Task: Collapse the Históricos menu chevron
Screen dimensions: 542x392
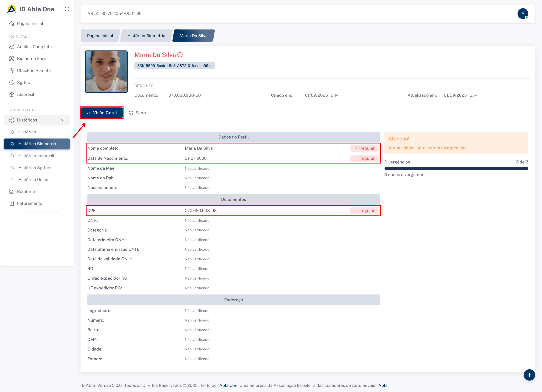Action: [63, 120]
